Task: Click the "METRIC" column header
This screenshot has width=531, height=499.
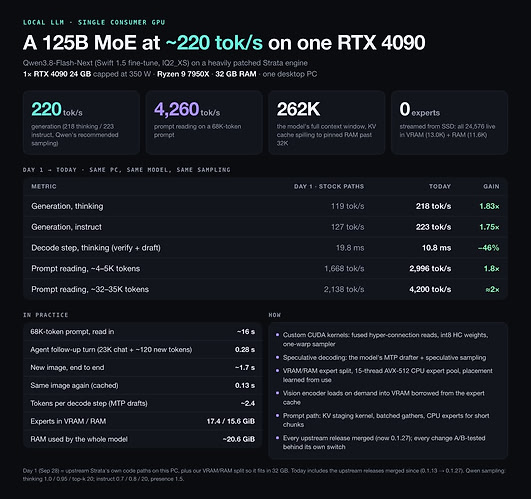Action: coord(44,187)
